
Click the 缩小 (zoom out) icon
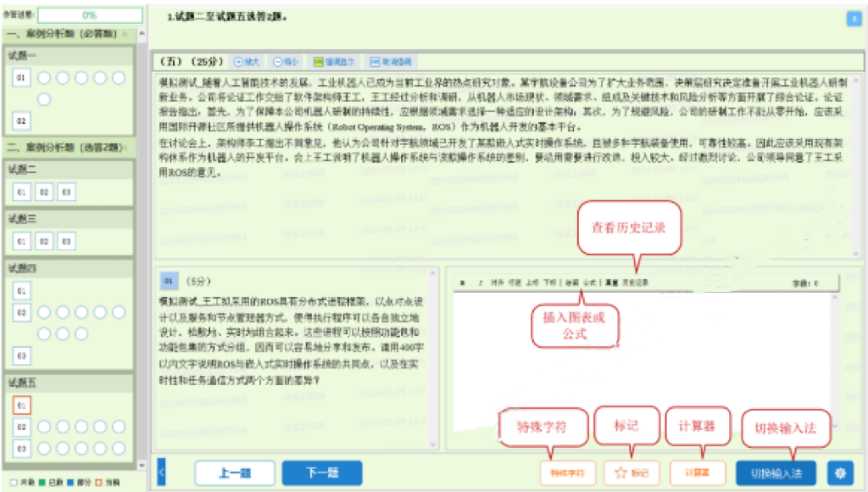coord(282,61)
